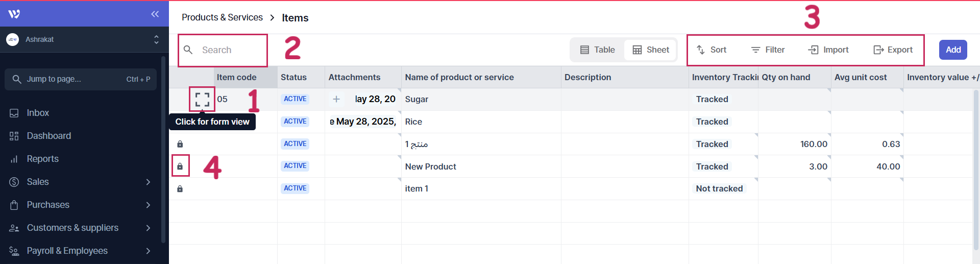Add attachment with plus icon in Sugar row
Image resolution: width=980 pixels, height=264 pixels.
click(x=336, y=99)
